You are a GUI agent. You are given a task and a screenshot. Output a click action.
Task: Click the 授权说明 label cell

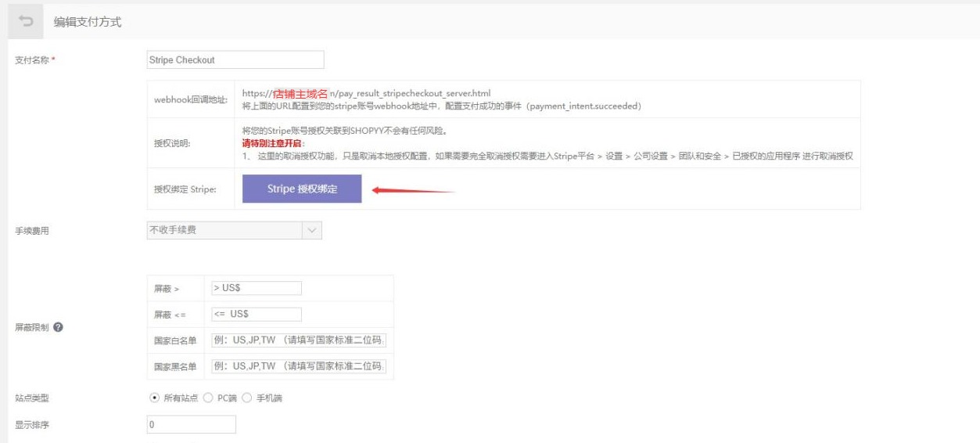pos(191,144)
